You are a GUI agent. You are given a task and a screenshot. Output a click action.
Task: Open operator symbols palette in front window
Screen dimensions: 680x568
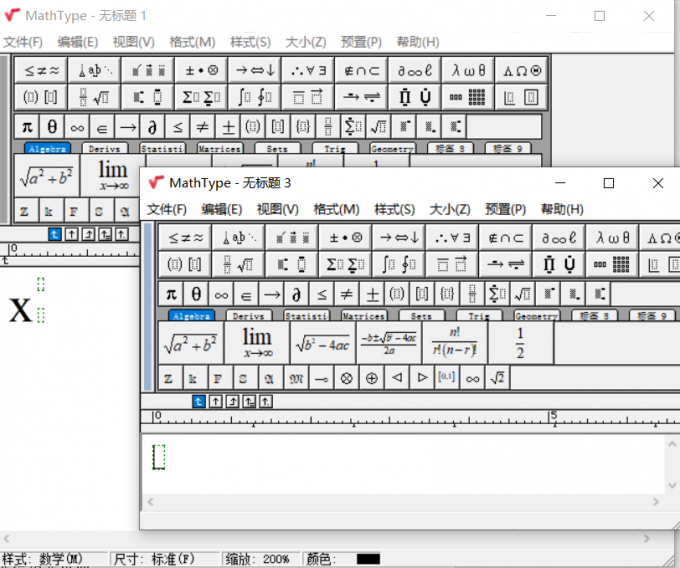345,238
